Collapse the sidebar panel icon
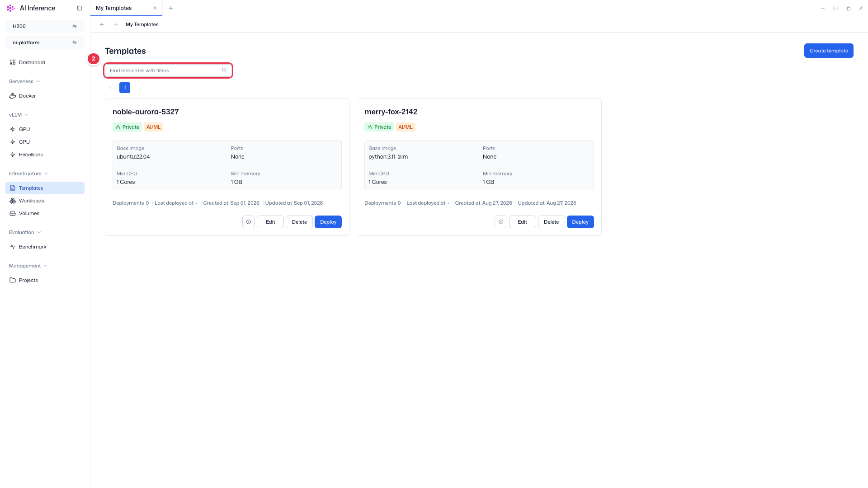 80,8
